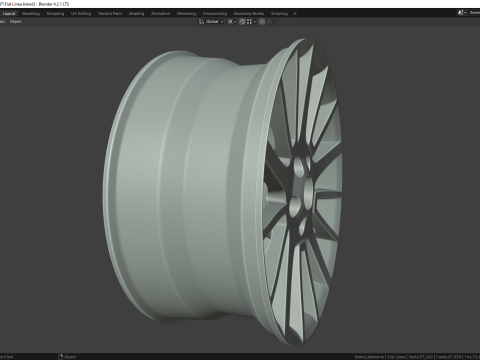This screenshot has width=480, height=360.
Task: Switch to the Rendering workspace tab
Action: point(187,14)
